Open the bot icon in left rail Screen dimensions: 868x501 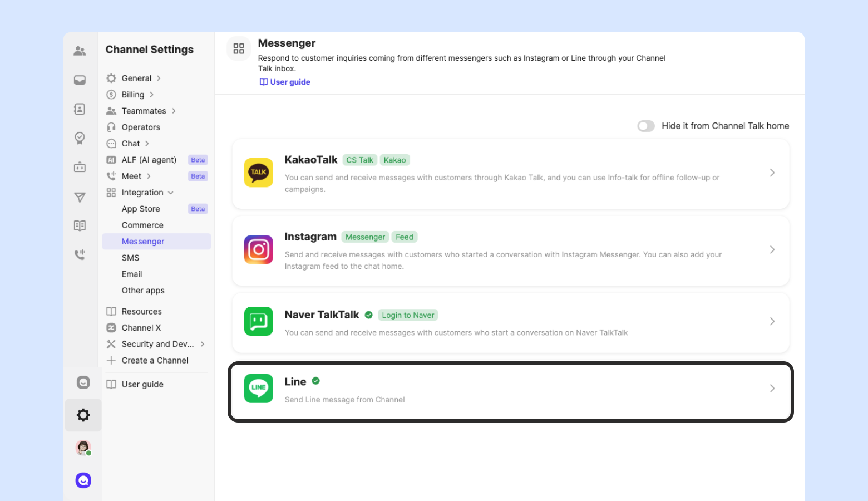pos(80,167)
